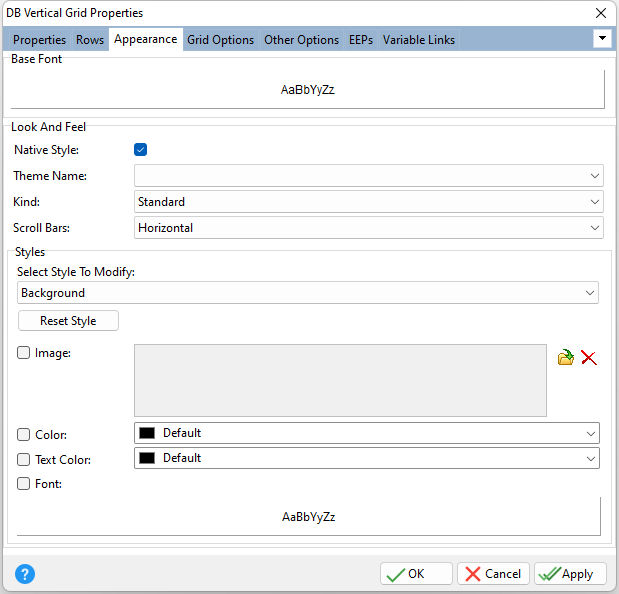Click the Reset Style button

point(68,320)
